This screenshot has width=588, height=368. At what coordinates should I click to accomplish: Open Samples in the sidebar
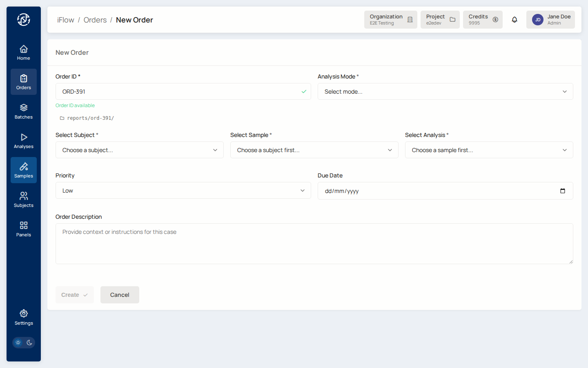24,170
